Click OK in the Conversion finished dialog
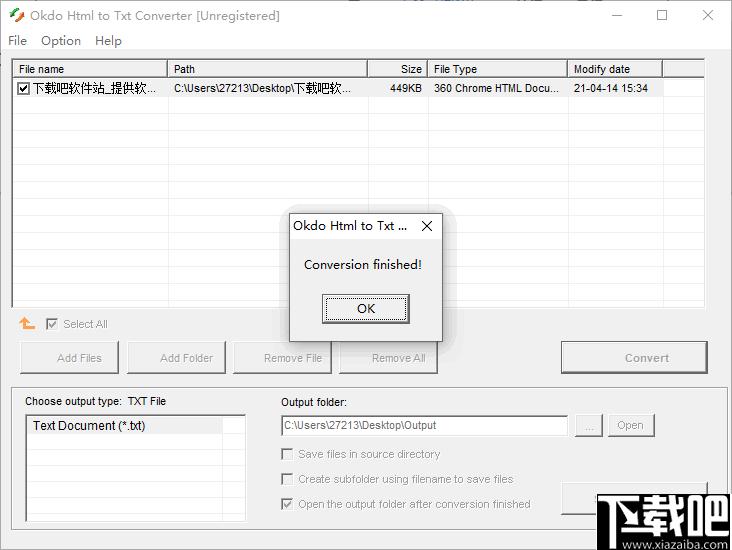Image resolution: width=732 pixels, height=550 pixels. click(366, 309)
